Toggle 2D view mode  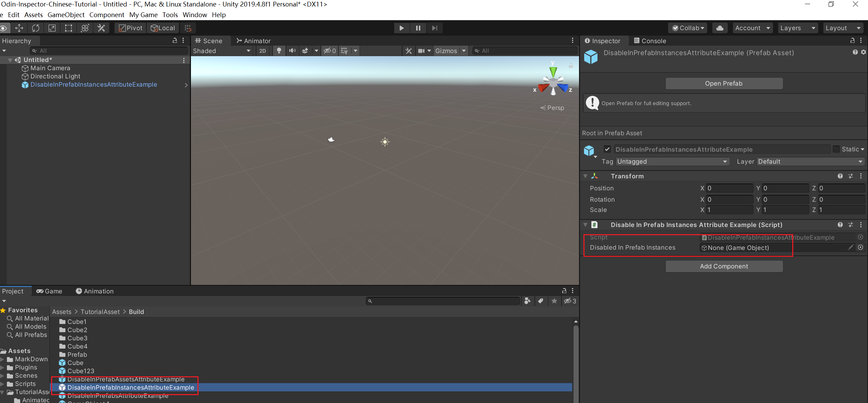pyautogui.click(x=263, y=51)
